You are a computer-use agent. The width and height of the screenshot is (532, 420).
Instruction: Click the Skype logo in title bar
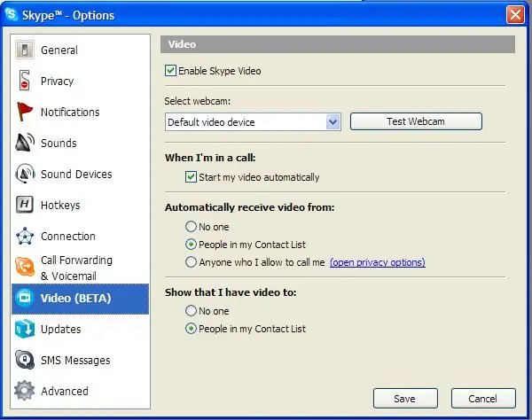[12, 14]
